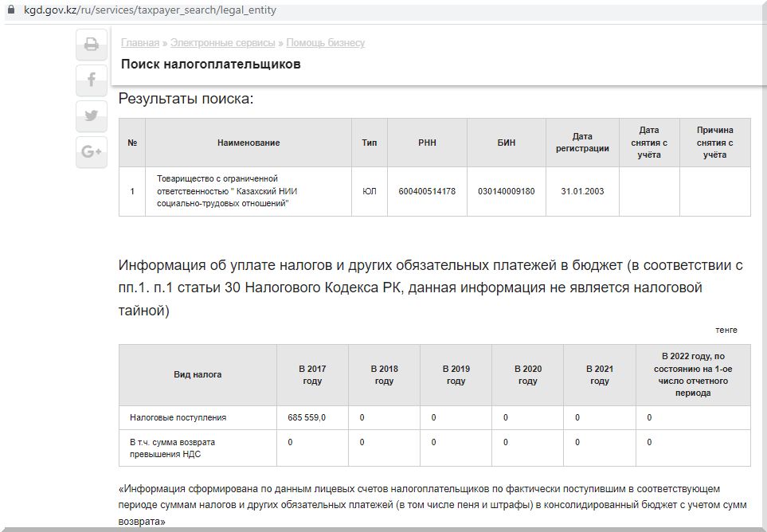
Task: Click the В 2021 году column header
Action: [600, 375]
